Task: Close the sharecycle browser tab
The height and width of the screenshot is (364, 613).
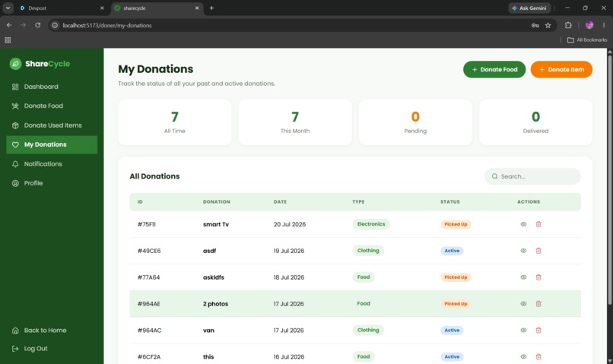Action: point(197,8)
